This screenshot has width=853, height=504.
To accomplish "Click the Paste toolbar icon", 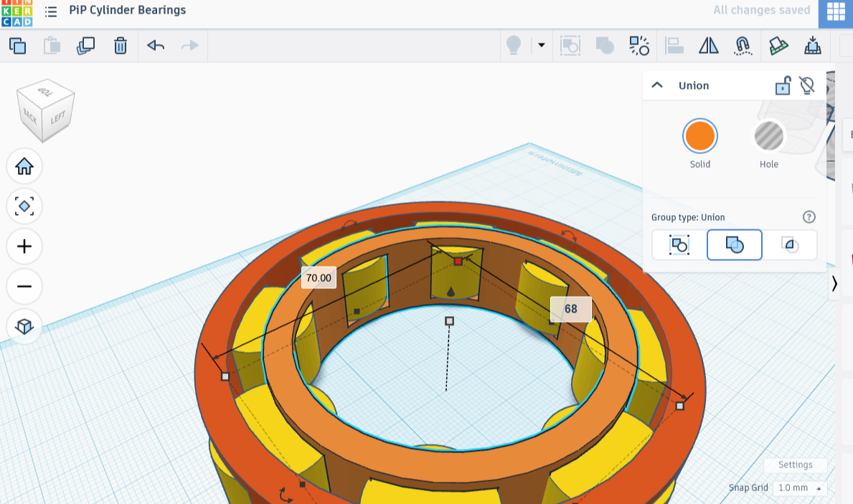I will [x=52, y=46].
